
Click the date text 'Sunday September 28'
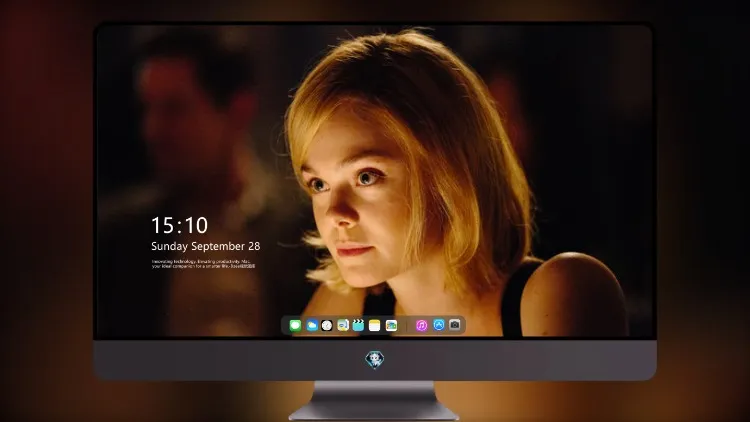206,246
